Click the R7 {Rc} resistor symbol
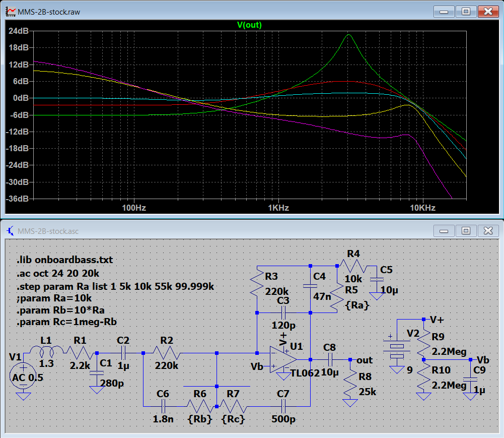This screenshot has width=504, height=438. (x=233, y=406)
